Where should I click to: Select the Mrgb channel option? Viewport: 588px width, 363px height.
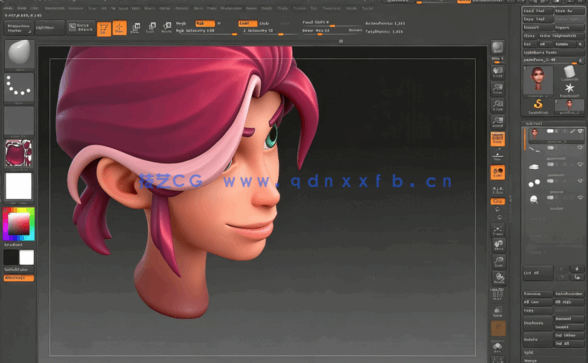181,23
